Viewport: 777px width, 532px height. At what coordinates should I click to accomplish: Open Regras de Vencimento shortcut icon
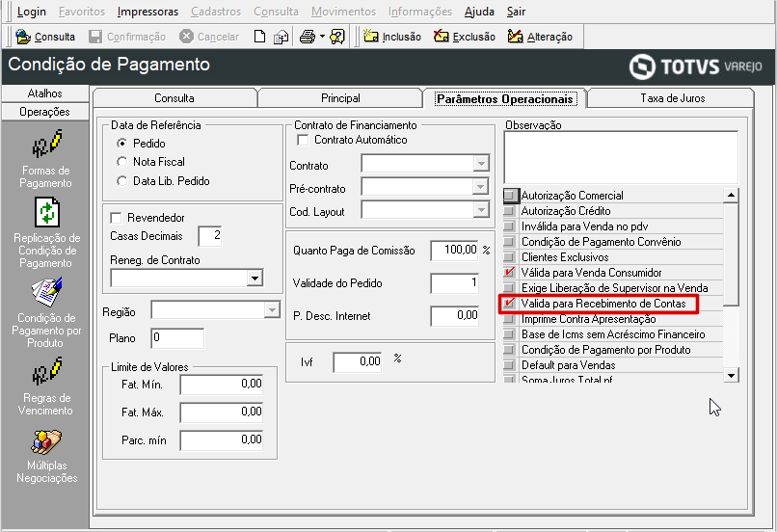coord(46,371)
